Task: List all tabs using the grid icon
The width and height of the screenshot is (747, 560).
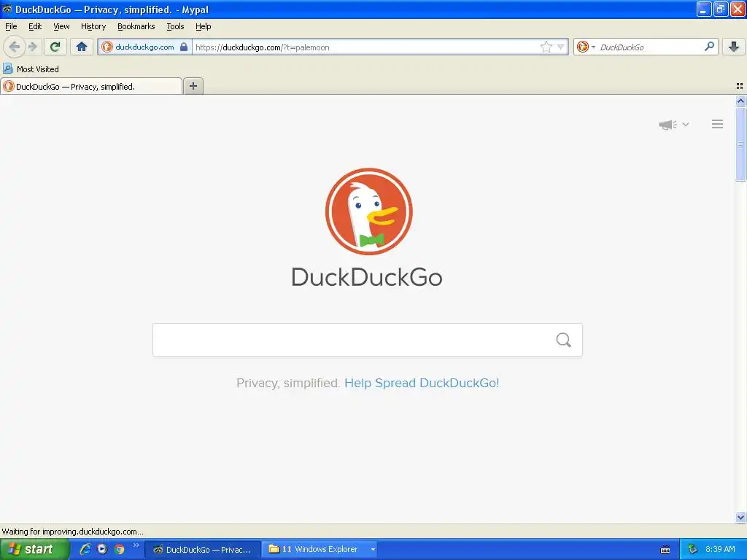Action: point(740,86)
